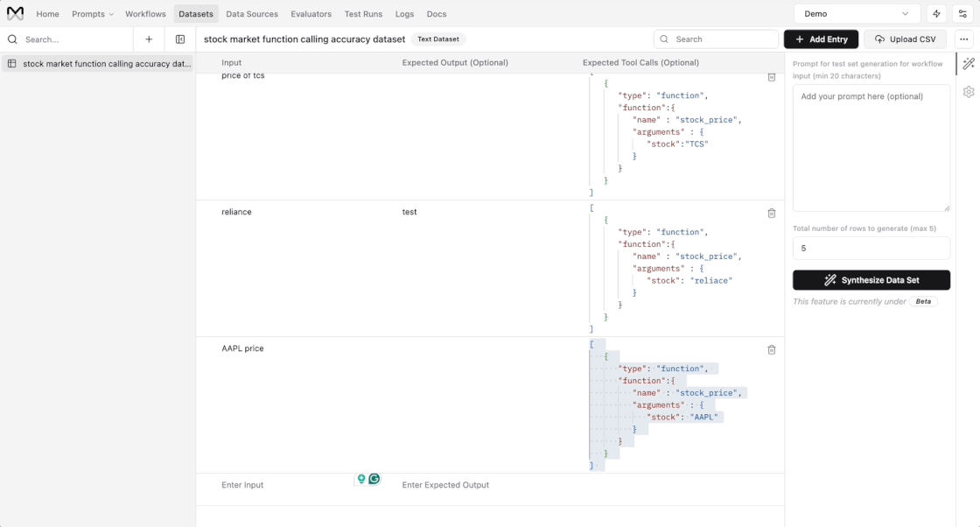Click the Input column header
The width and height of the screenshot is (980, 527).
(231, 62)
